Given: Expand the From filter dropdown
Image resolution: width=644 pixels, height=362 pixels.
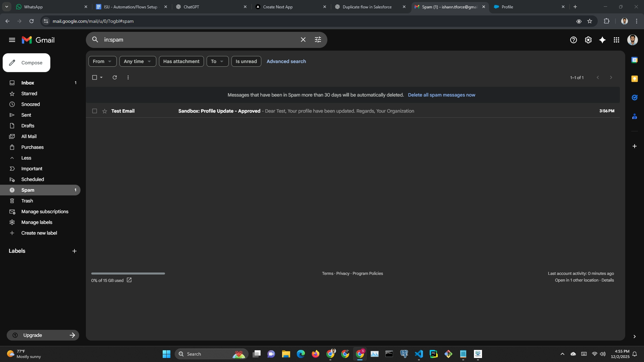Looking at the screenshot, I should (102, 61).
